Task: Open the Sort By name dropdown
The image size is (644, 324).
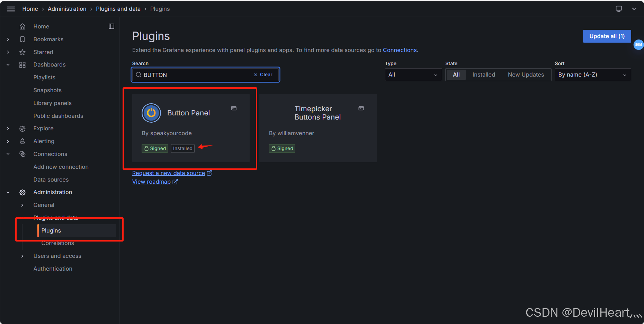Action: pos(592,75)
